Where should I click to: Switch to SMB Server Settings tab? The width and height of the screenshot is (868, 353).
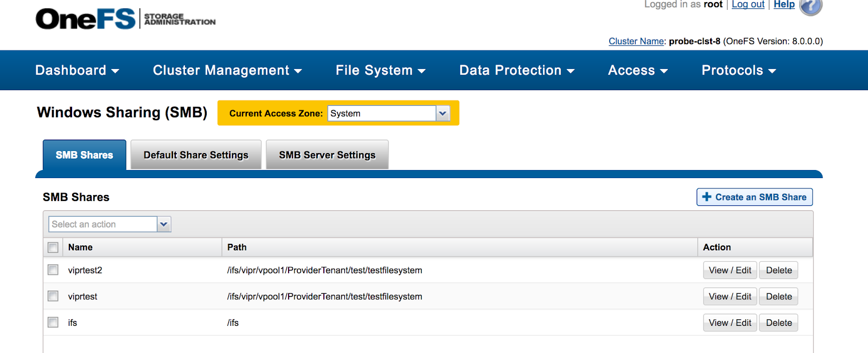coord(327,155)
